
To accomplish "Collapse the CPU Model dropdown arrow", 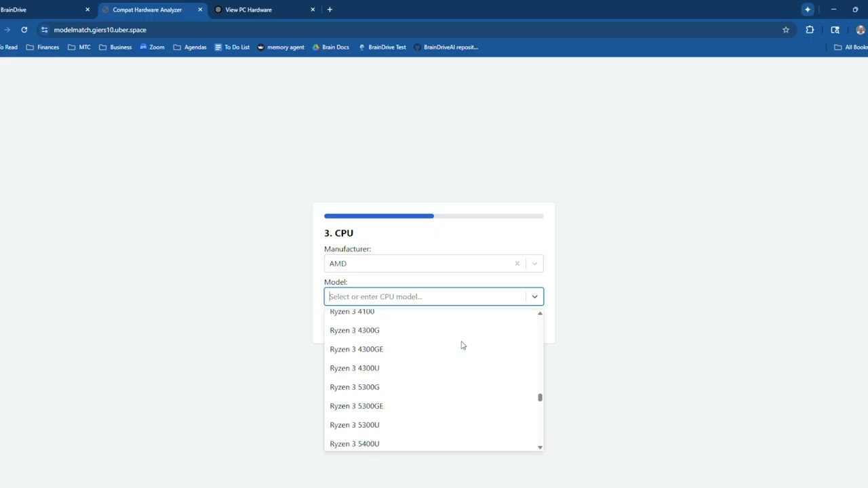I will point(534,297).
